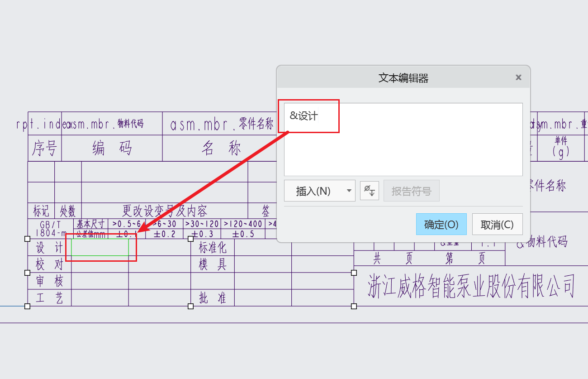The width and height of the screenshot is (588, 379).
Task: Click the 编码 header cell
Action: pyautogui.click(x=112, y=148)
